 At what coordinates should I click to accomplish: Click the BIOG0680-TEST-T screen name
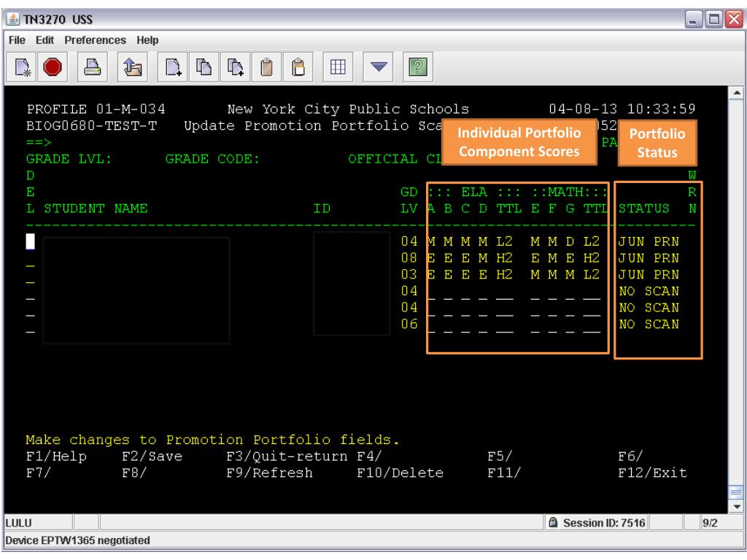tap(91, 125)
